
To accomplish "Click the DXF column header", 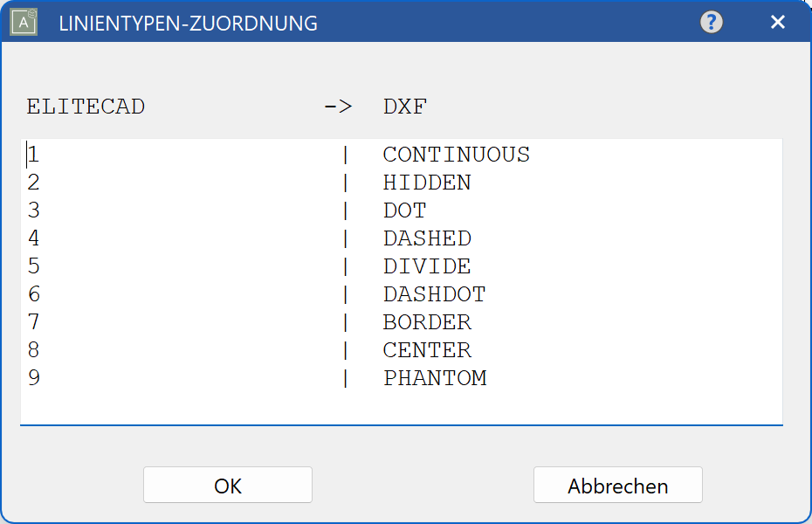I will tap(403, 106).
